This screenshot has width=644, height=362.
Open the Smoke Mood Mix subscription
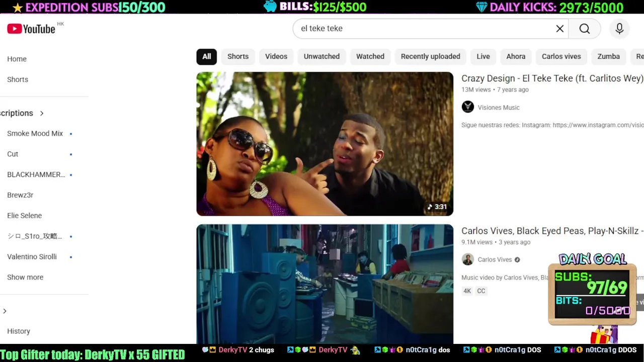(x=35, y=134)
